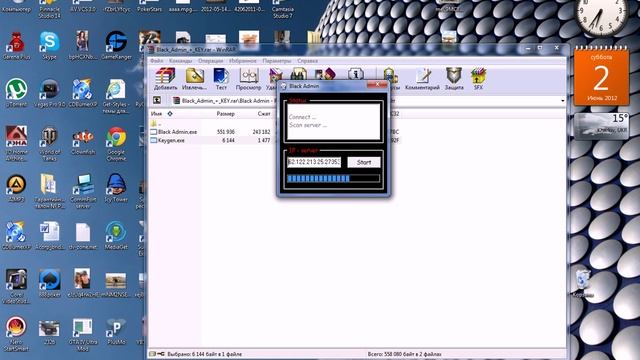Open the Справка menu in WinRAR
Viewport: 640px width, 360px height.
pyautogui.click(x=307, y=61)
